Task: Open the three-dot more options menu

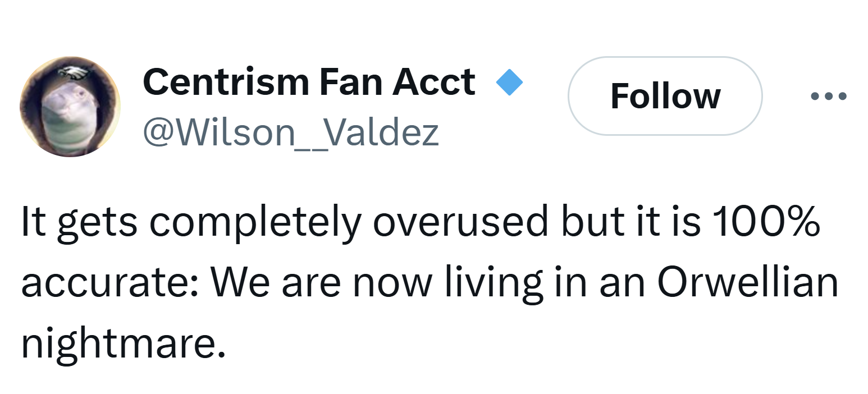Action: (x=829, y=97)
